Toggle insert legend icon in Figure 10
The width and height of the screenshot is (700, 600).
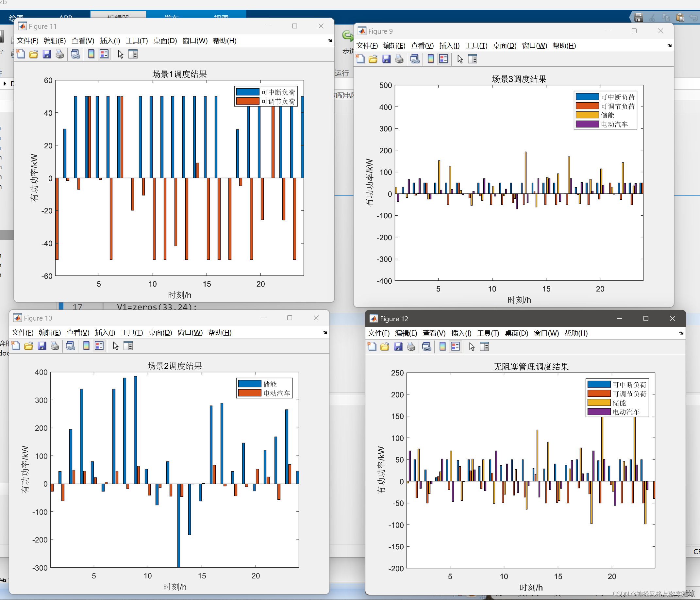[99, 346]
